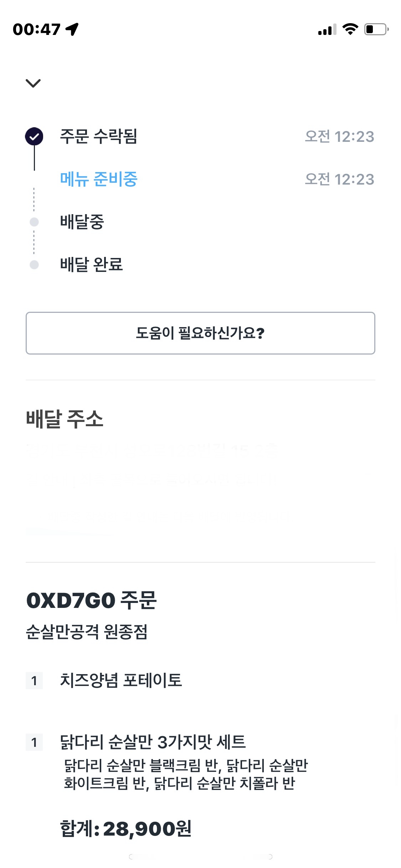Tap the cellular signal bars icon
The width and height of the screenshot is (401, 868).
click(x=327, y=30)
